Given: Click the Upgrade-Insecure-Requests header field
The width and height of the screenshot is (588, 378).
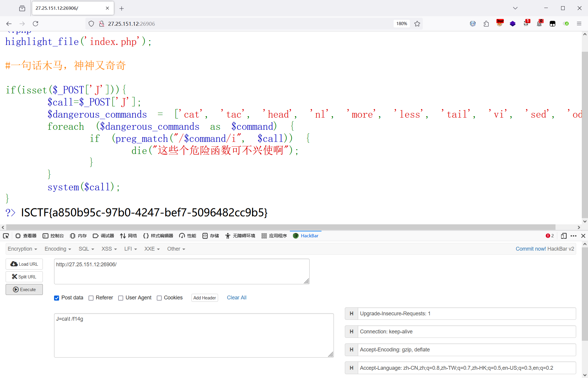Looking at the screenshot, I should click(x=467, y=314).
